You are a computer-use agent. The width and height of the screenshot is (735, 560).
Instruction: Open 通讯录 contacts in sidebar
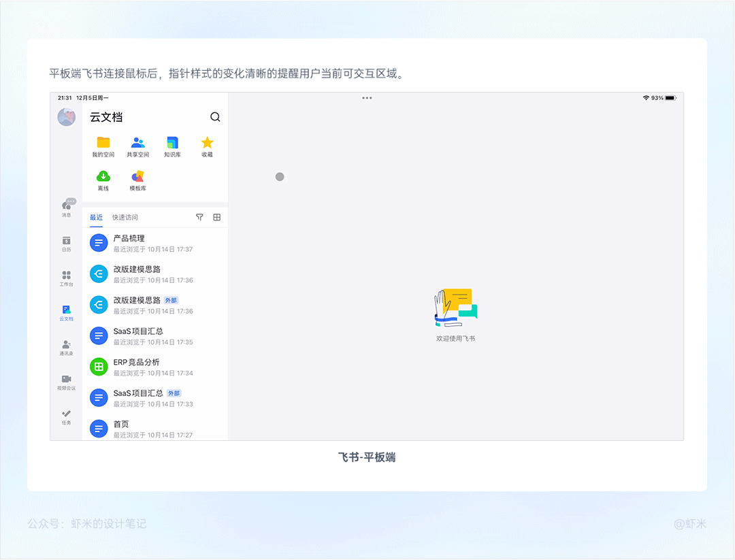tap(67, 346)
